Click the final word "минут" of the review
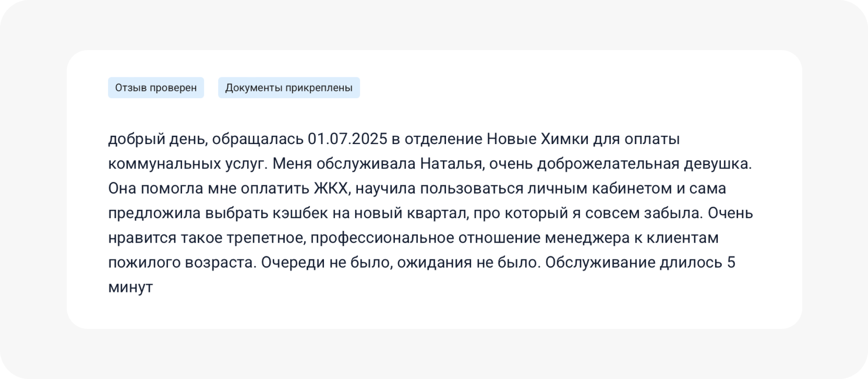Image resolution: width=868 pixels, height=379 pixels. pyautogui.click(x=130, y=287)
